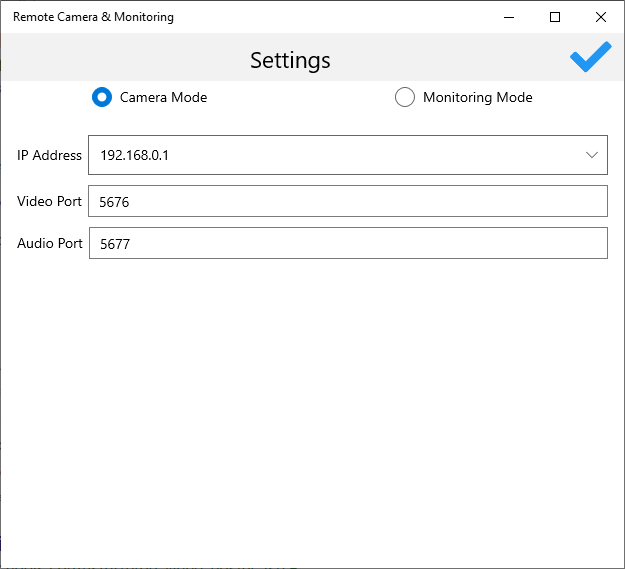The height and width of the screenshot is (569, 625).
Task: Click the 'Camera Mode' label text
Action: tap(163, 97)
